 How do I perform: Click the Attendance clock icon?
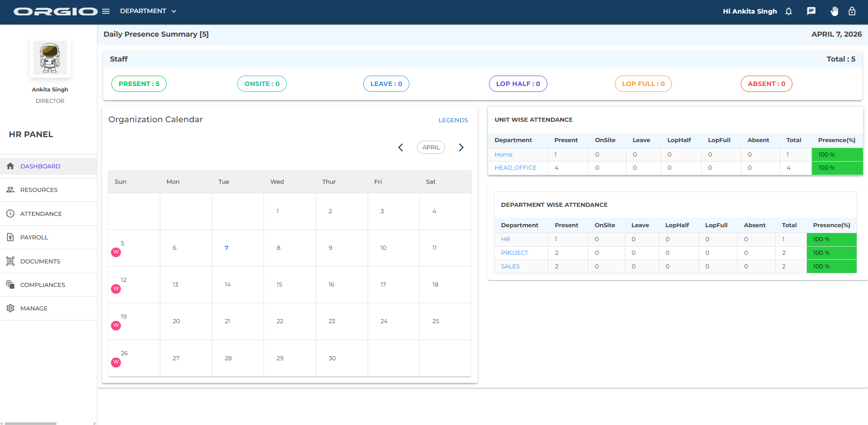coord(10,214)
